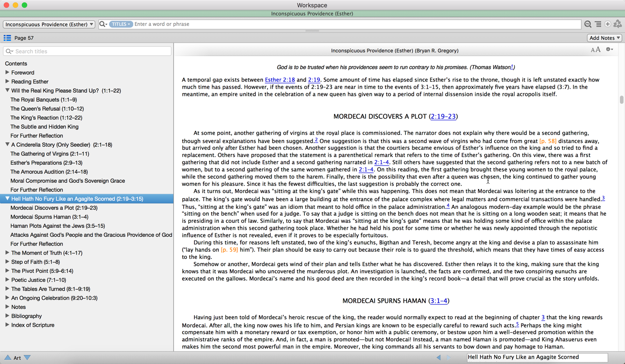Click the magnifier in Search titles box
Viewport: 625px width, 364px height.
9,51
